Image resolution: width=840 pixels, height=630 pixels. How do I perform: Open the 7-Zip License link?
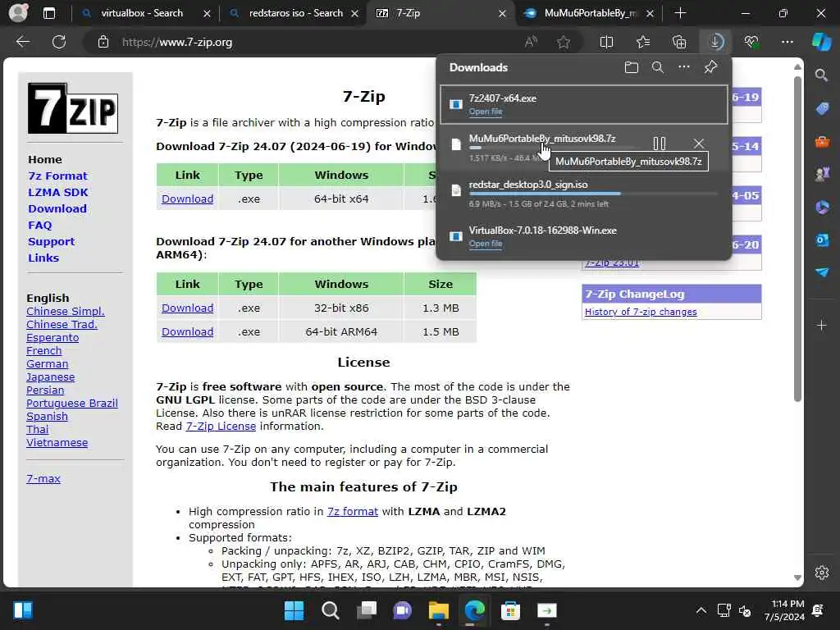pyautogui.click(x=221, y=427)
